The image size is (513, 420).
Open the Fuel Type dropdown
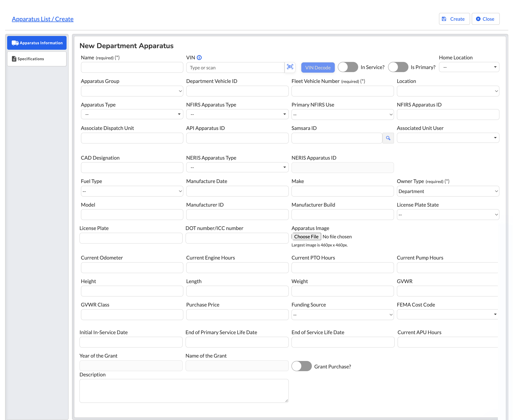click(132, 191)
